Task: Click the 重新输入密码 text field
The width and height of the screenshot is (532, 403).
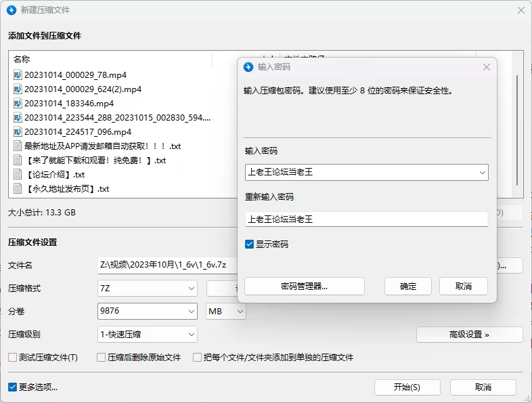Action: click(x=365, y=219)
